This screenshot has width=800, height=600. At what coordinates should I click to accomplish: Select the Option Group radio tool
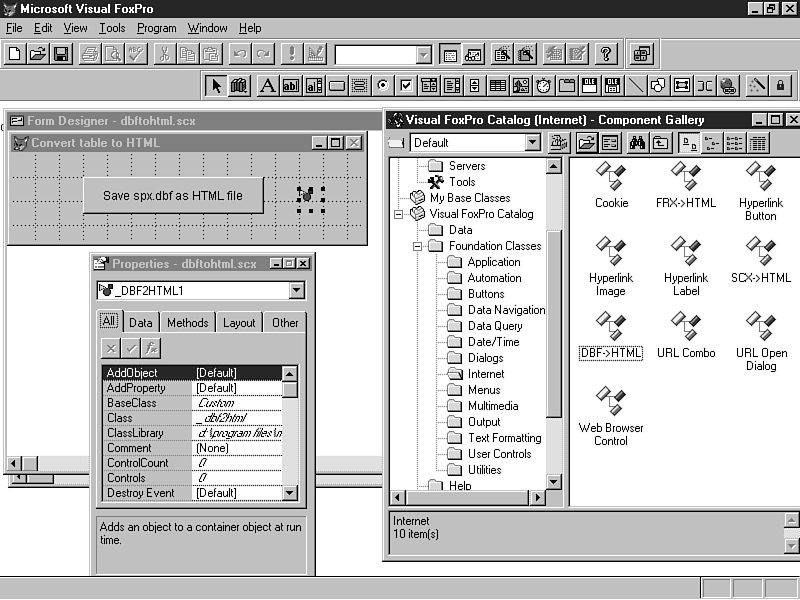pos(383,86)
